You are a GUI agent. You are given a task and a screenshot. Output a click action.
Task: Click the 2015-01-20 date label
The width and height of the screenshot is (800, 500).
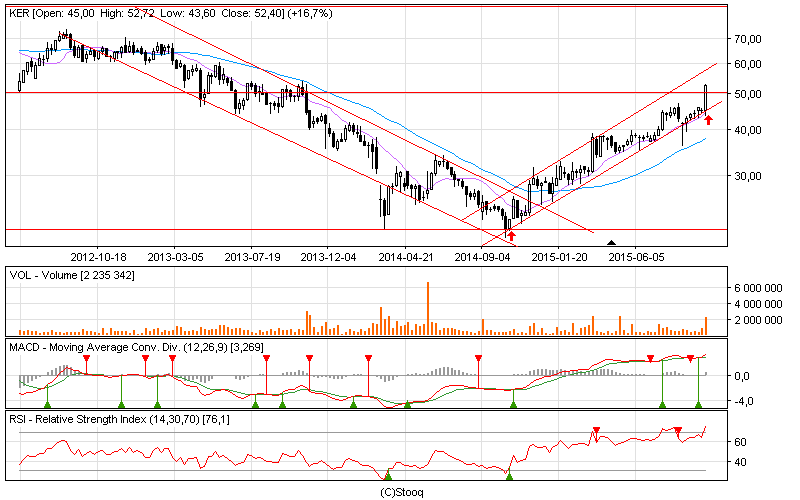click(x=559, y=257)
